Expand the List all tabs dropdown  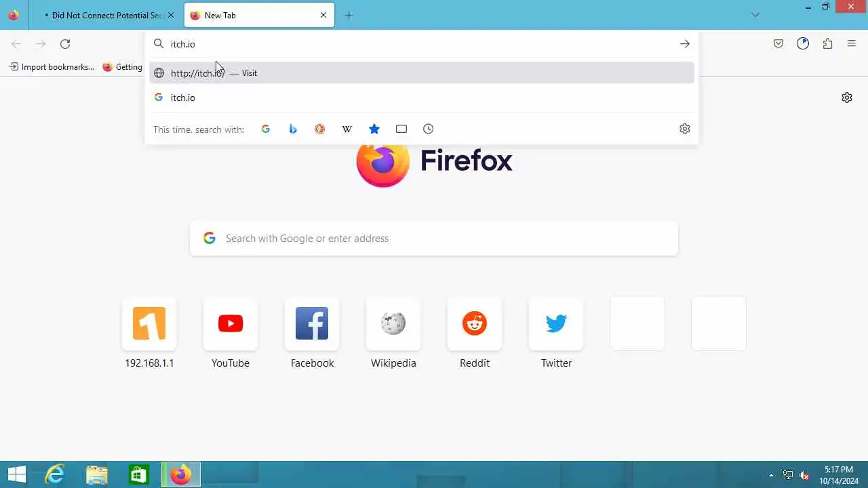coord(755,15)
